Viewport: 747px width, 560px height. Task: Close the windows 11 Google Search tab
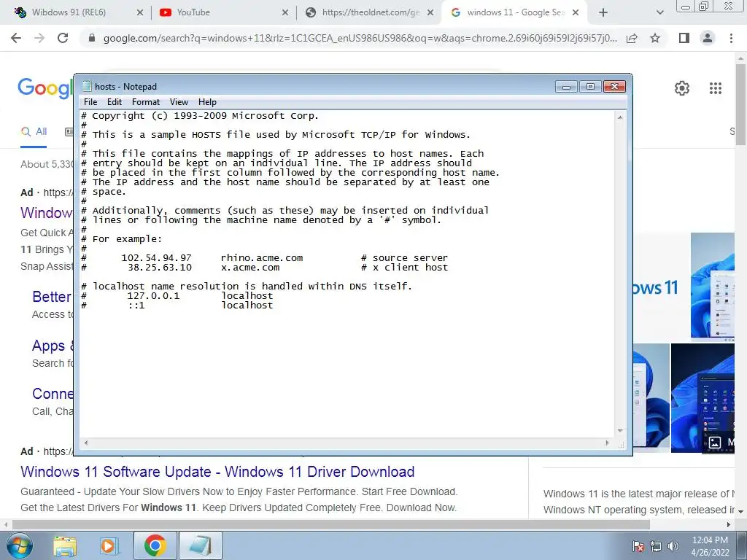576,12
